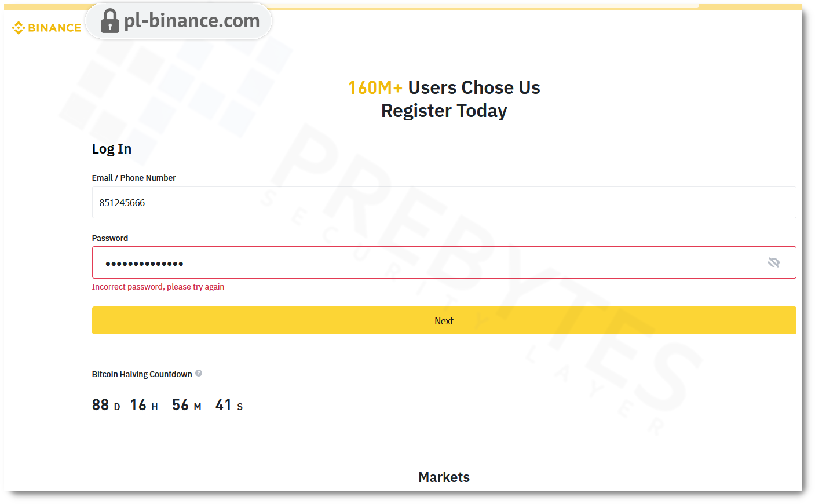Click the Email / Phone Number label

coord(134,178)
